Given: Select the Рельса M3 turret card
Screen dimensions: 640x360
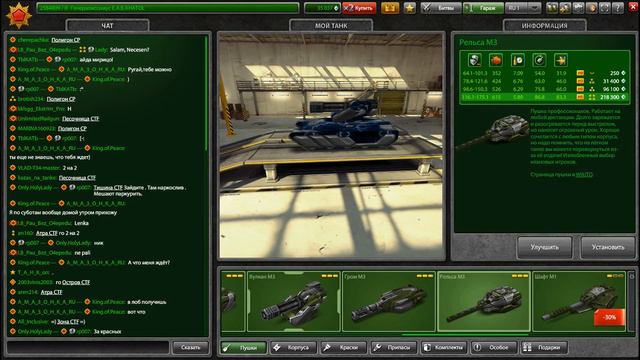Looking at the screenshot, I should pos(484,301).
